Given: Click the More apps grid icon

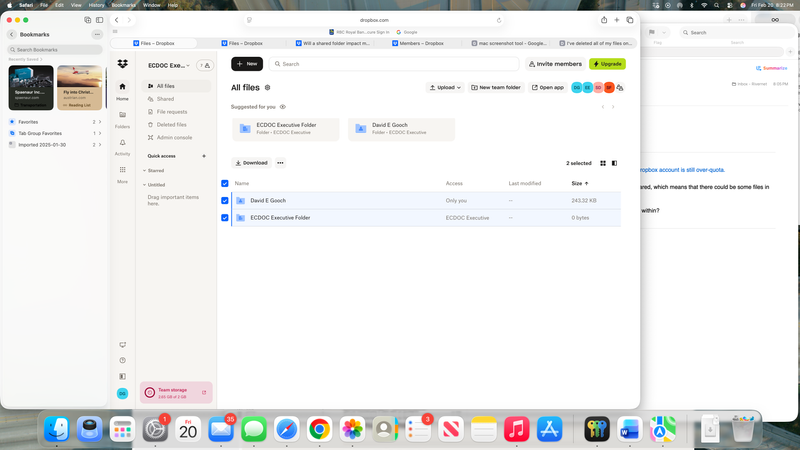Looking at the screenshot, I should tap(122, 170).
